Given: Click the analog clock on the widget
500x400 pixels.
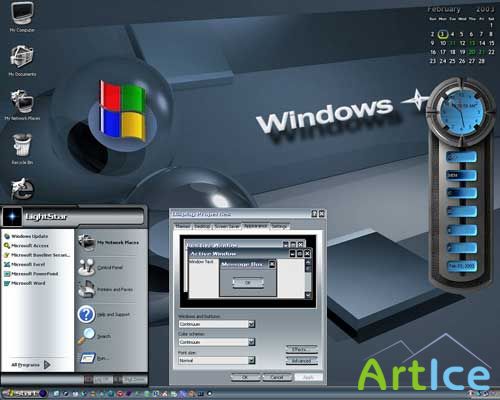Looking at the screenshot, I should pyautogui.click(x=462, y=112).
